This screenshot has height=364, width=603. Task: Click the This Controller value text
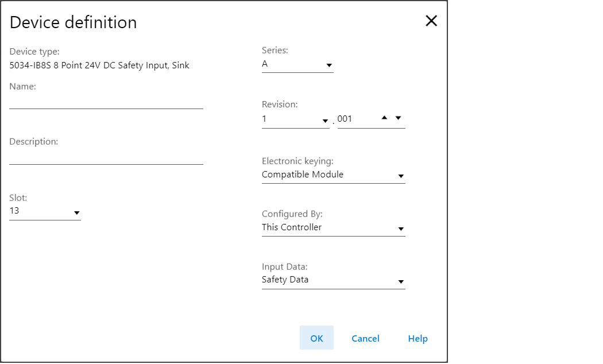292,227
